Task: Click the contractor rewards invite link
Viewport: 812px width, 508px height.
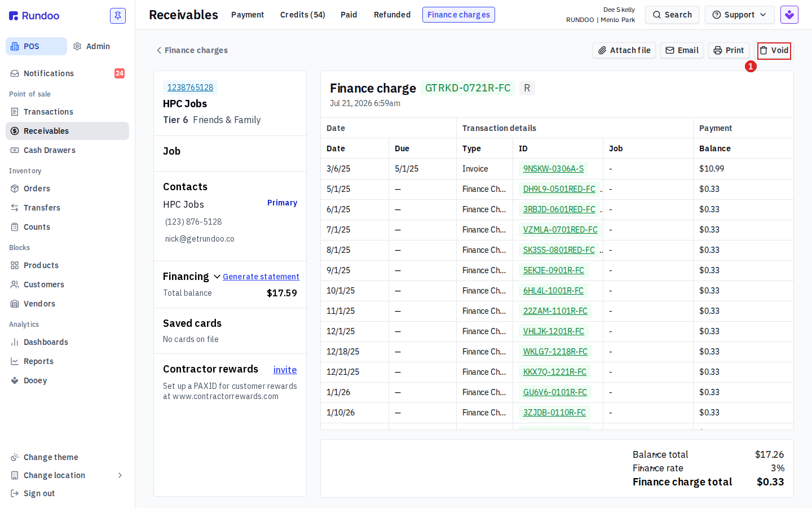Action: [285, 370]
